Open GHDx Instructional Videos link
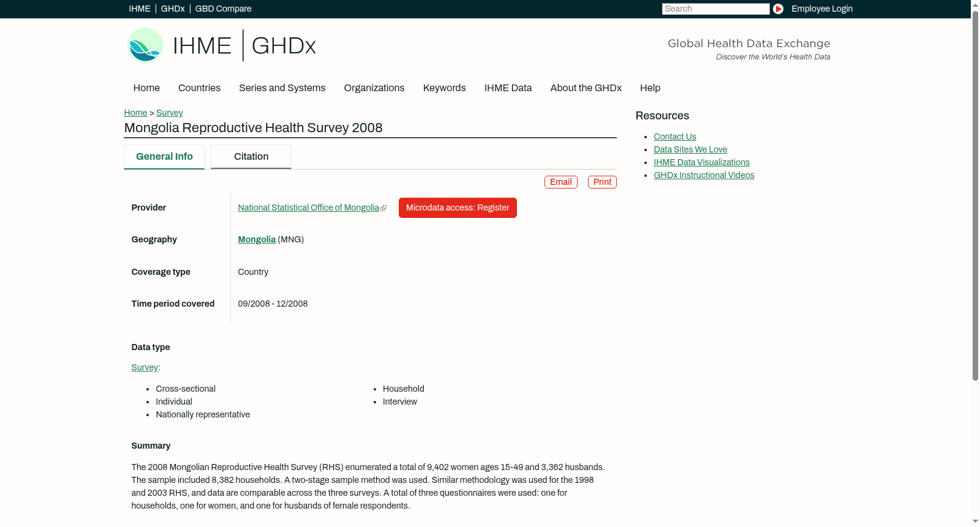 coord(704,176)
